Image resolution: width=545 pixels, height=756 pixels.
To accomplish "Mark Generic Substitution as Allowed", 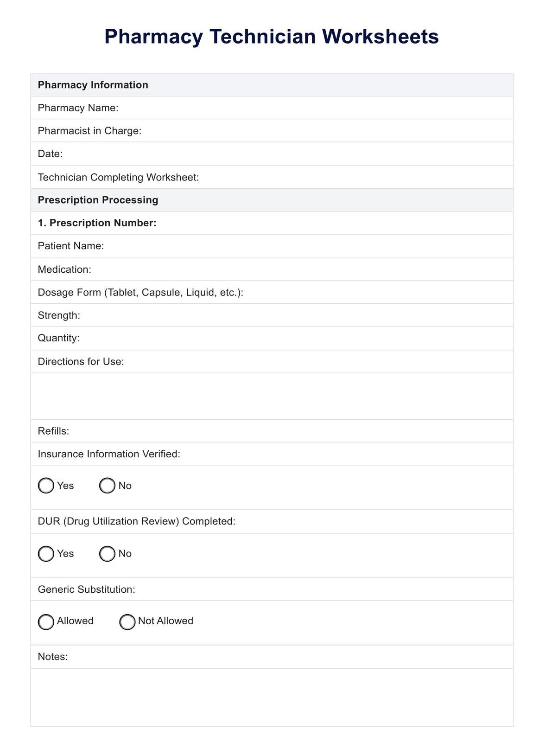I will [46, 621].
